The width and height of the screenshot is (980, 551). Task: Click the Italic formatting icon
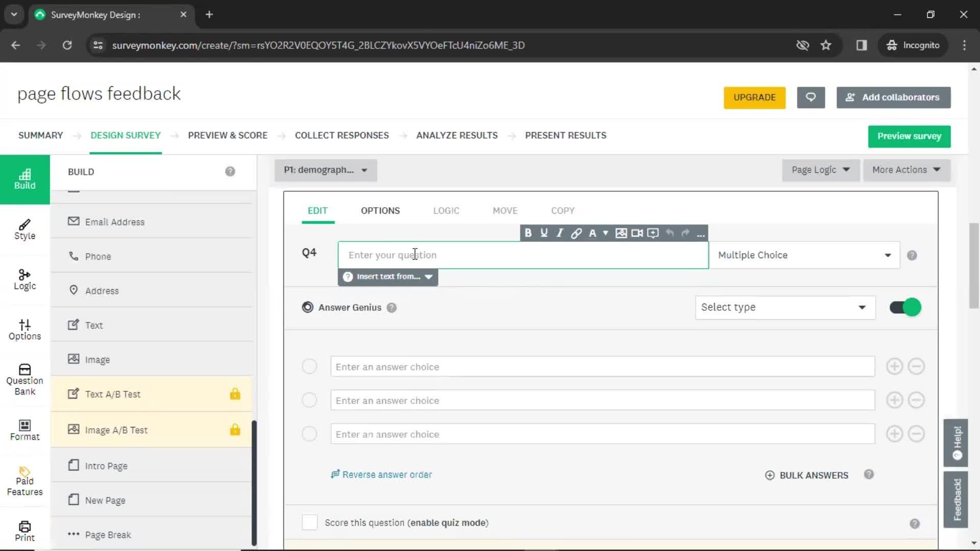point(560,234)
